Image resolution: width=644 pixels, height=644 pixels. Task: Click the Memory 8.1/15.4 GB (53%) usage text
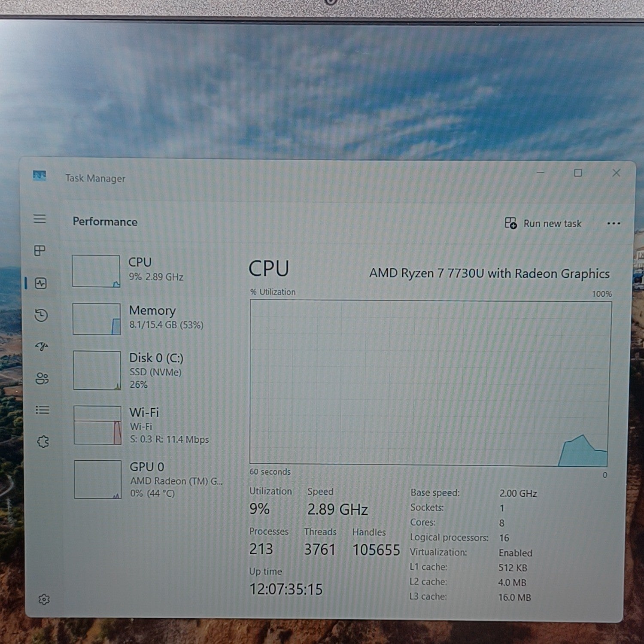click(167, 325)
